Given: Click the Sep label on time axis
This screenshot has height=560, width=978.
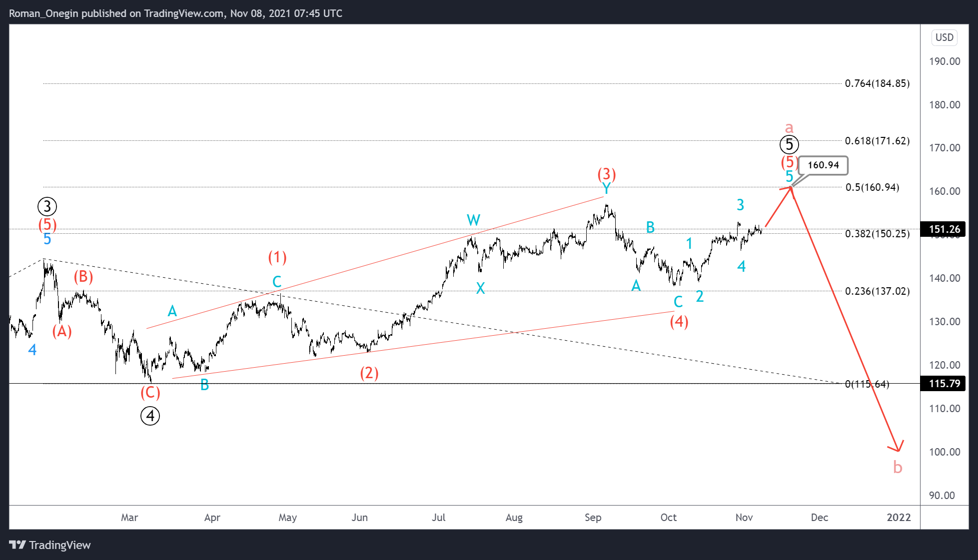Looking at the screenshot, I should (x=593, y=518).
